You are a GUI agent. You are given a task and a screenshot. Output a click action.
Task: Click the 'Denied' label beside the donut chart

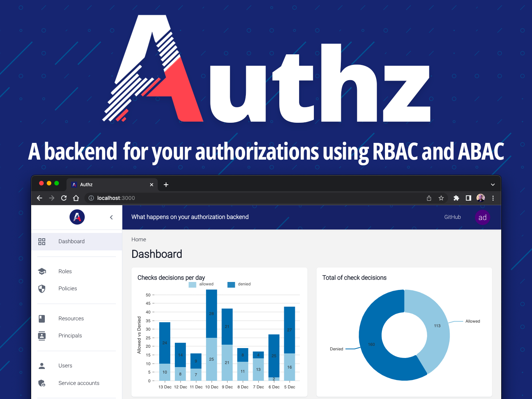[x=336, y=349]
